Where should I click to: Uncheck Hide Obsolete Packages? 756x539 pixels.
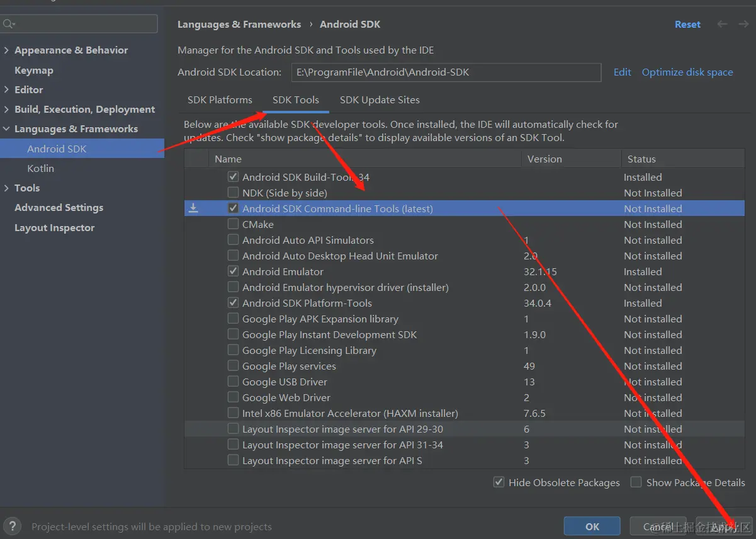click(x=499, y=482)
